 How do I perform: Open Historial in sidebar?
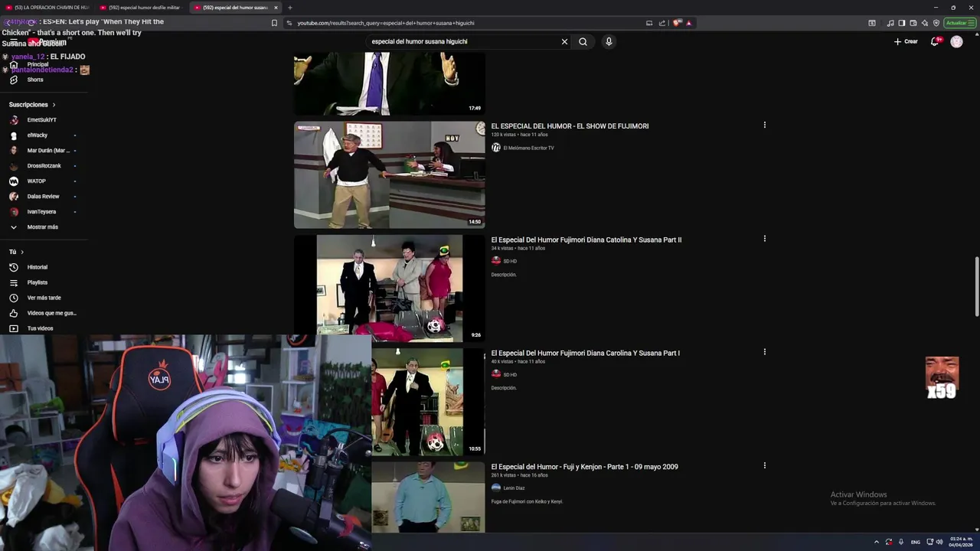37,267
